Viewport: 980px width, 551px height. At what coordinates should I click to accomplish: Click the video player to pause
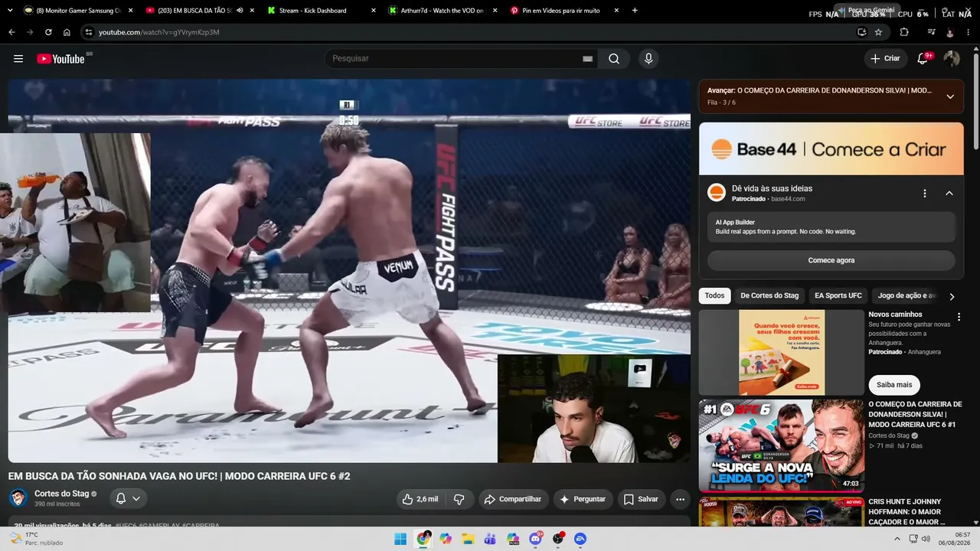click(x=349, y=271)
